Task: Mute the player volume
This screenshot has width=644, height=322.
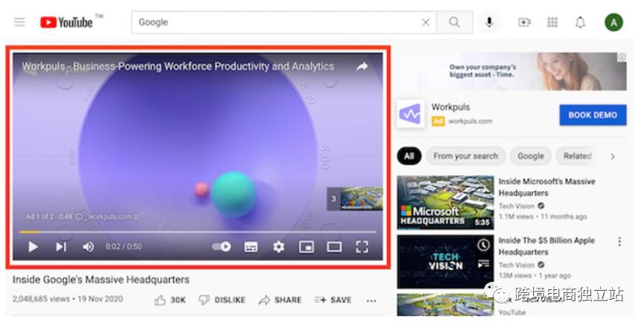Action: tap(89, 247)
